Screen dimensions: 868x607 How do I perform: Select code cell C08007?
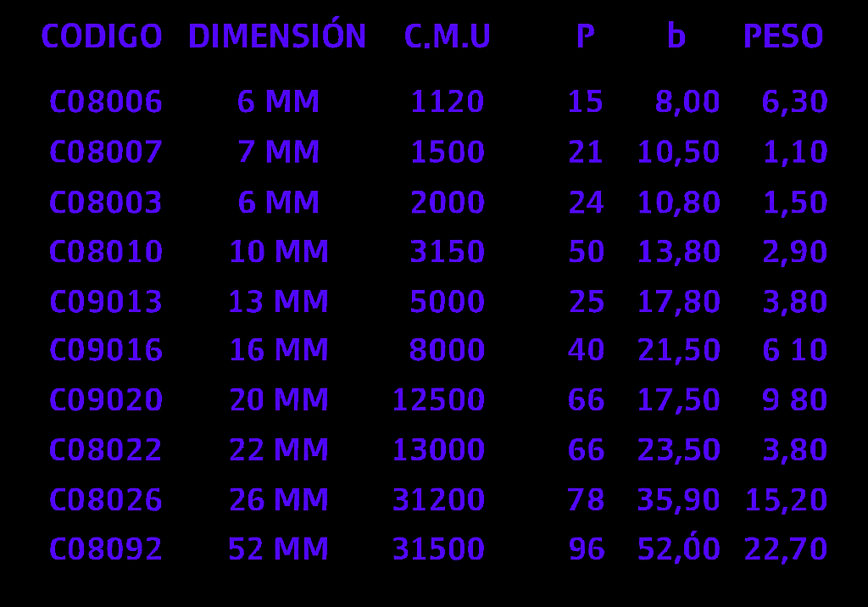coord(106,152)
